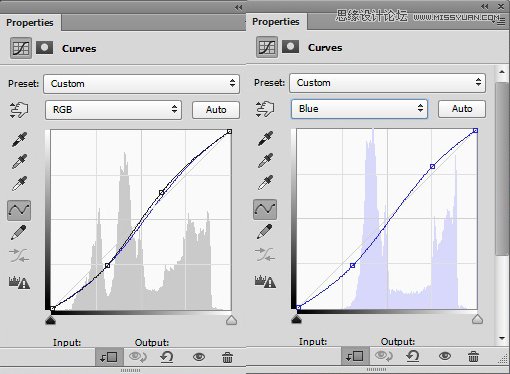Click smooth curve values icon, left panel

coord(19,255)
